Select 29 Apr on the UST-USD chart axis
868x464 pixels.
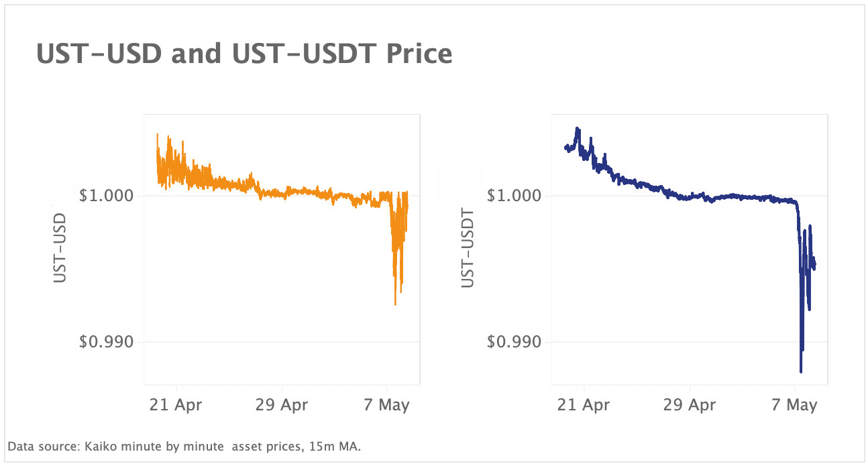(282, 405)
